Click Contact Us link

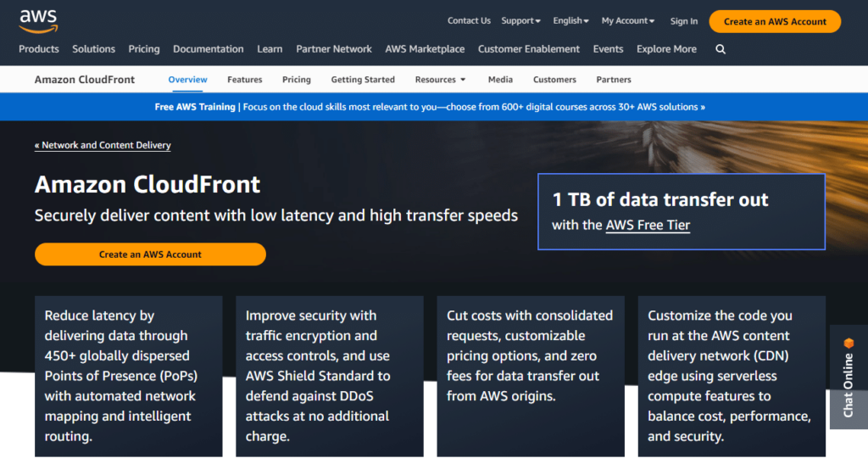click(469, 21)
